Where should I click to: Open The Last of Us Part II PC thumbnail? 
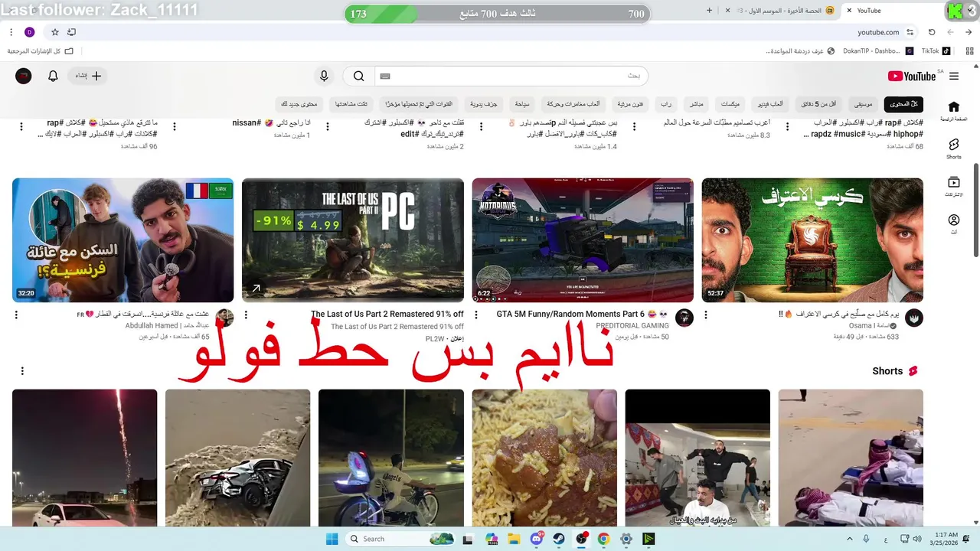click(353, 240)
